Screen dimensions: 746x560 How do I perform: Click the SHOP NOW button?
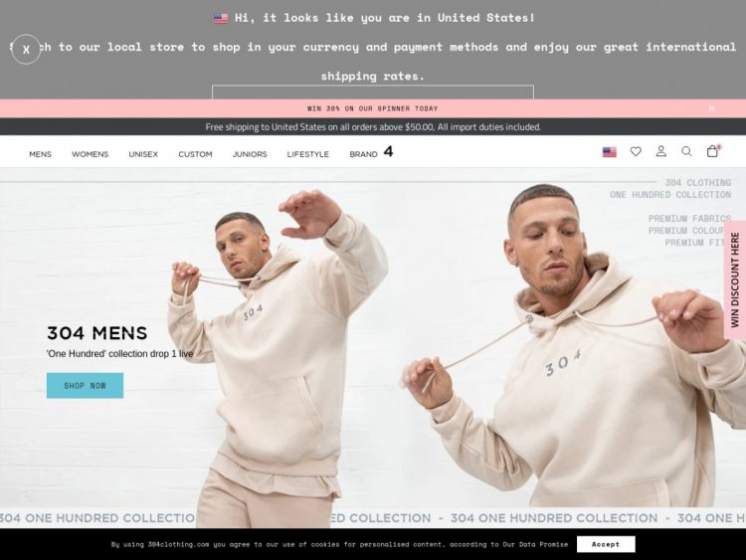point(86,385)
